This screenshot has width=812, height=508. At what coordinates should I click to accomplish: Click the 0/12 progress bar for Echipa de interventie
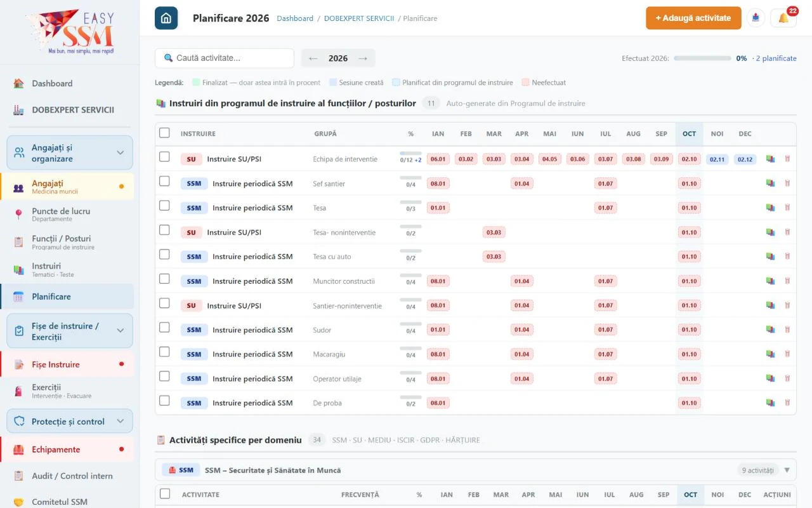click(x=410, y=154)
